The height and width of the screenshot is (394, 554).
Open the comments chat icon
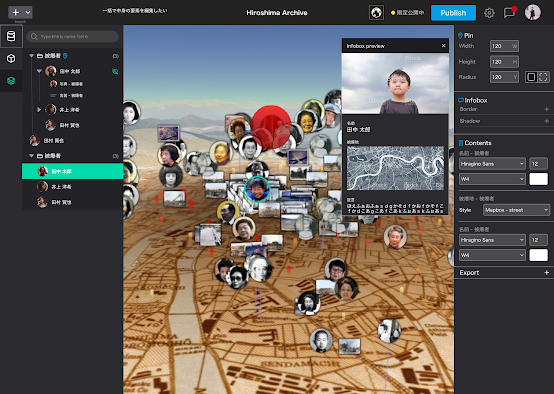509,13
